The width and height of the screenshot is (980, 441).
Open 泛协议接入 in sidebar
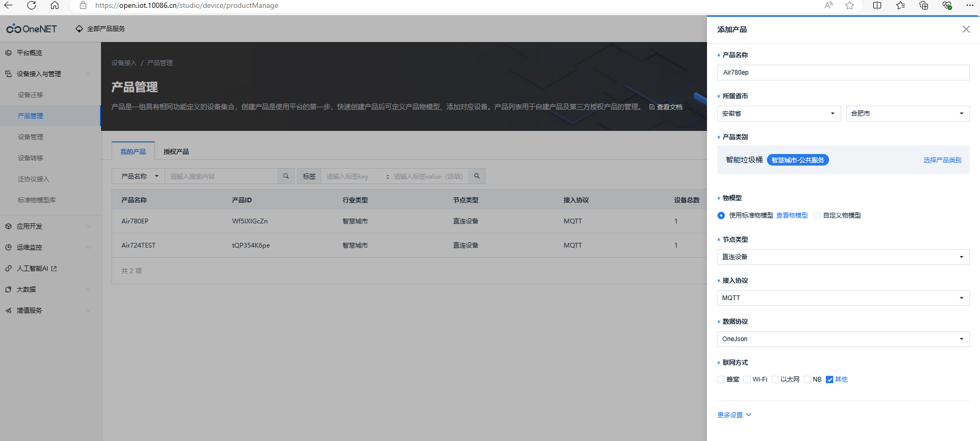click(34, 179)
